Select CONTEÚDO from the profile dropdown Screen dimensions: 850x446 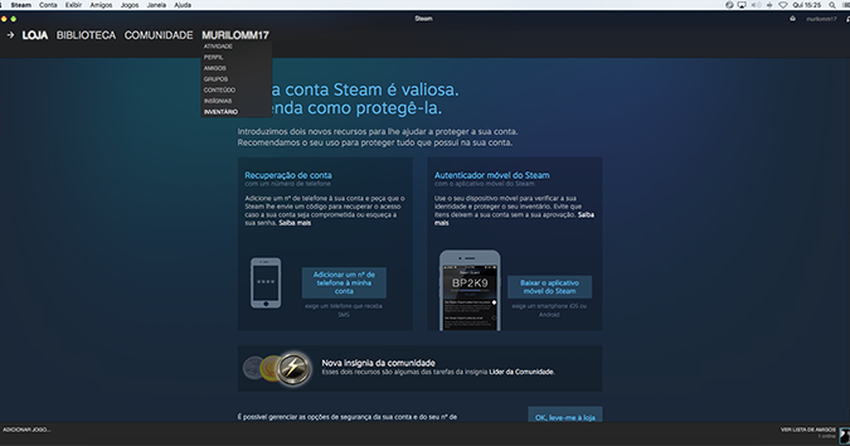220,90
